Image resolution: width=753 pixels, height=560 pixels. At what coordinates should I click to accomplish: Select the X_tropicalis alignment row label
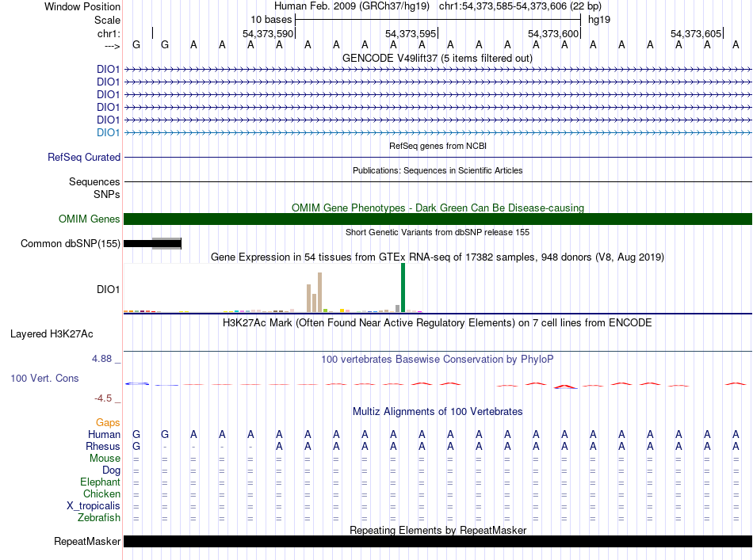(x=94, y=506)
